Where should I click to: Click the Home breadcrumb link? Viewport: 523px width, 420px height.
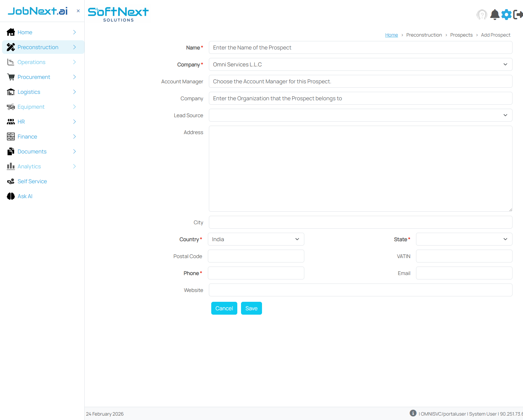[x=391, y=35]
